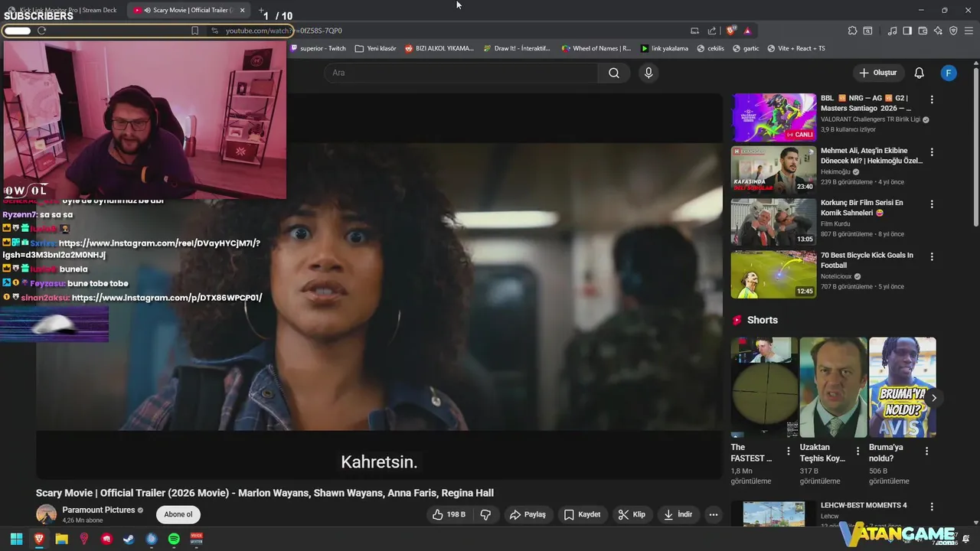Create a clip with the Klip button

632,514
